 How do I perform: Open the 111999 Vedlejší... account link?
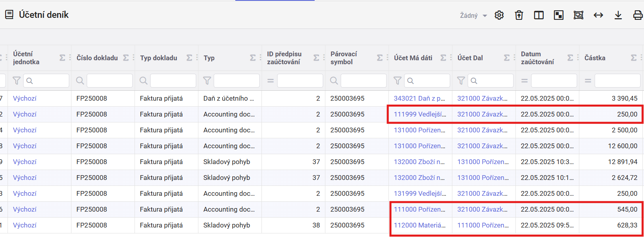[x=420, y=114]
